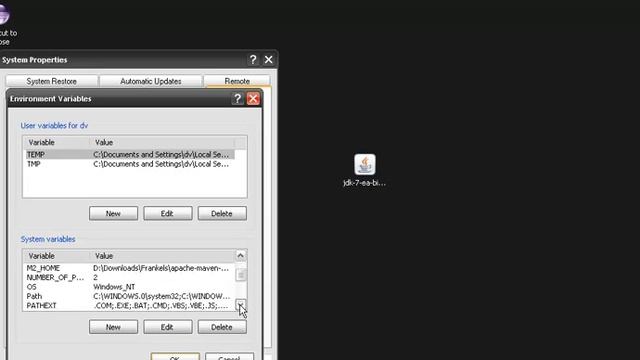Switch to the System Restore tab
The height and width of the screenshot is (360, 640).
point(52,81)
